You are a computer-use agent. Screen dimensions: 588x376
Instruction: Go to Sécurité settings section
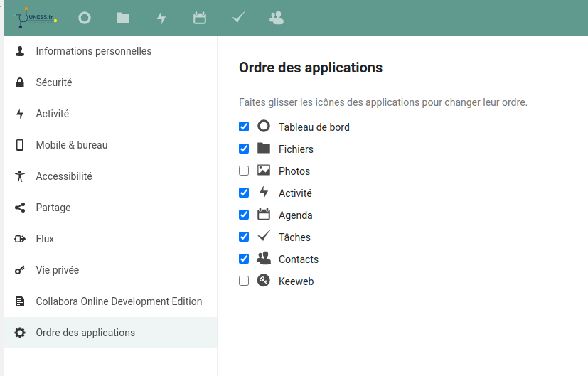[x=54, y=82]
